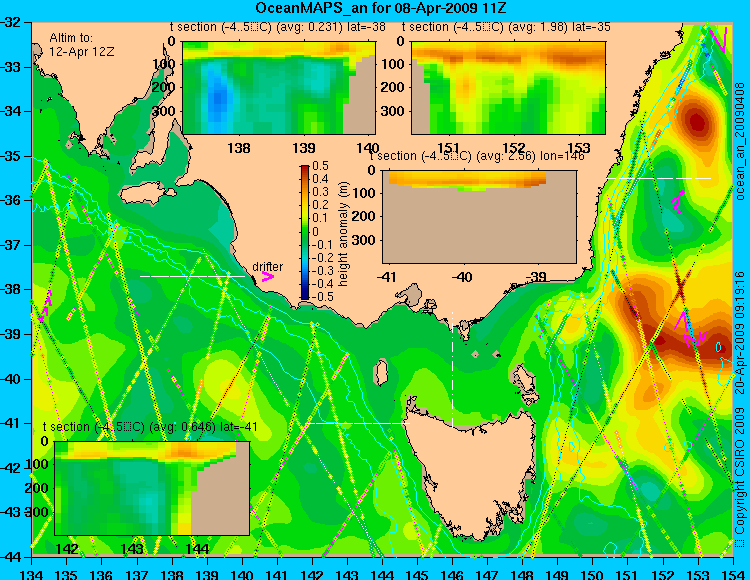The image size is (750, 580).
Task: Click the 143 axis label under the lat=-41 inset
Action: 132,548
